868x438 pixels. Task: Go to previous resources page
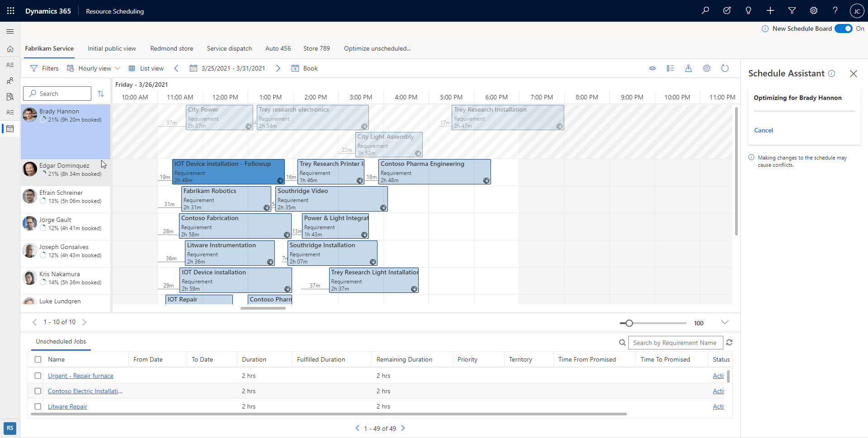(34, 322)
